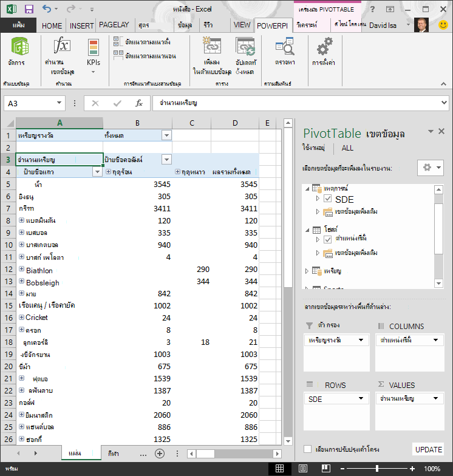Click the Add to Data Model icon

(x=211, y=46)
